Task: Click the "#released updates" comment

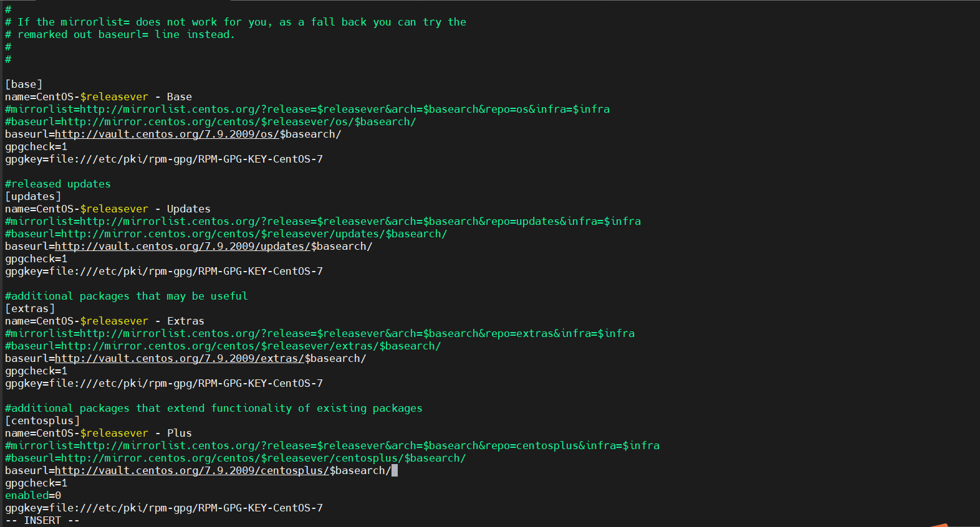Action: tap(58, 184)
